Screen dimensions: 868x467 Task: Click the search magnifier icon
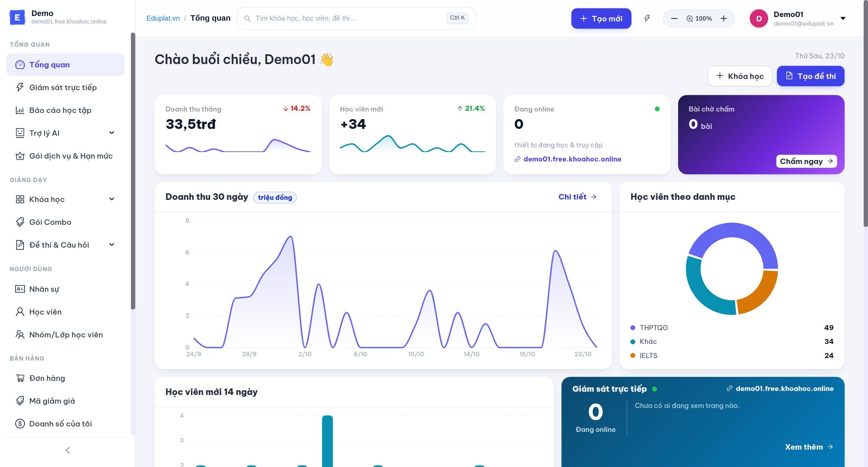[x=247, y=18]
